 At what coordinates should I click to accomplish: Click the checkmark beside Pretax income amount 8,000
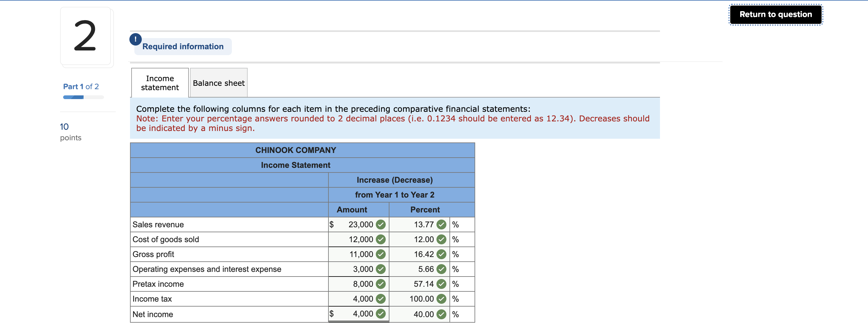click(380, 284)
